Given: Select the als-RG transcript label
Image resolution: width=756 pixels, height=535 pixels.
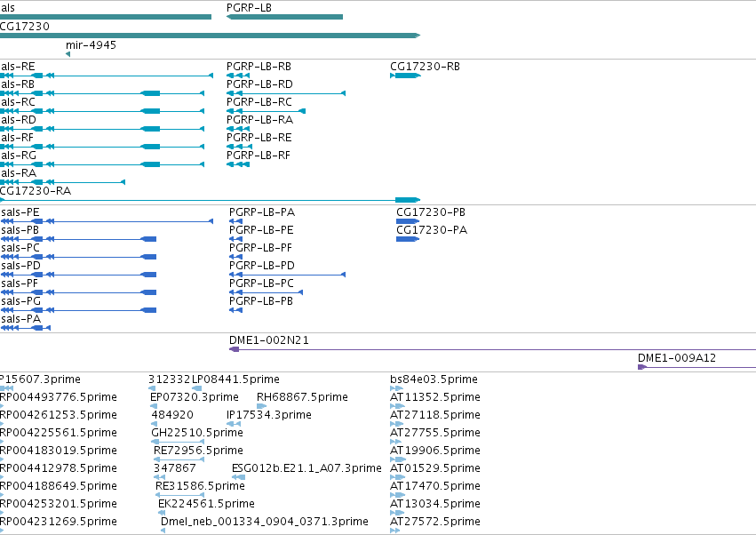Looking at the screenshot, I should (19, 155).
